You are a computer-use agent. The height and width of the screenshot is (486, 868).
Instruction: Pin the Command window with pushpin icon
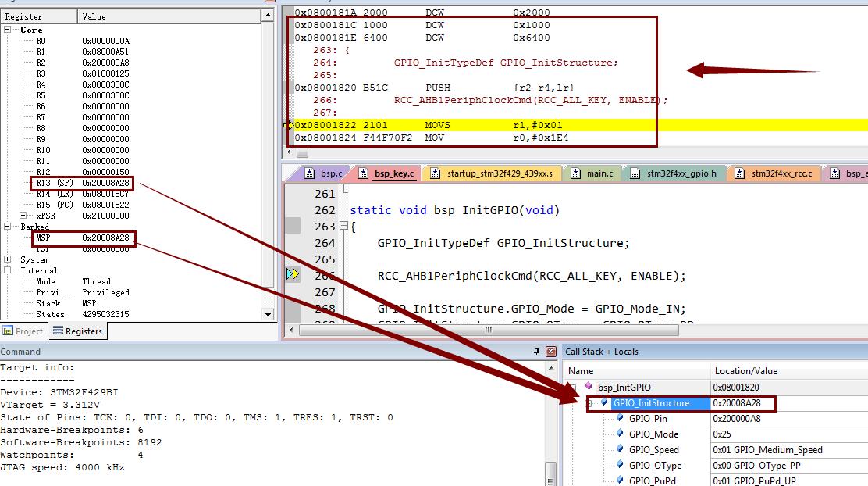(x=536, y=352)
